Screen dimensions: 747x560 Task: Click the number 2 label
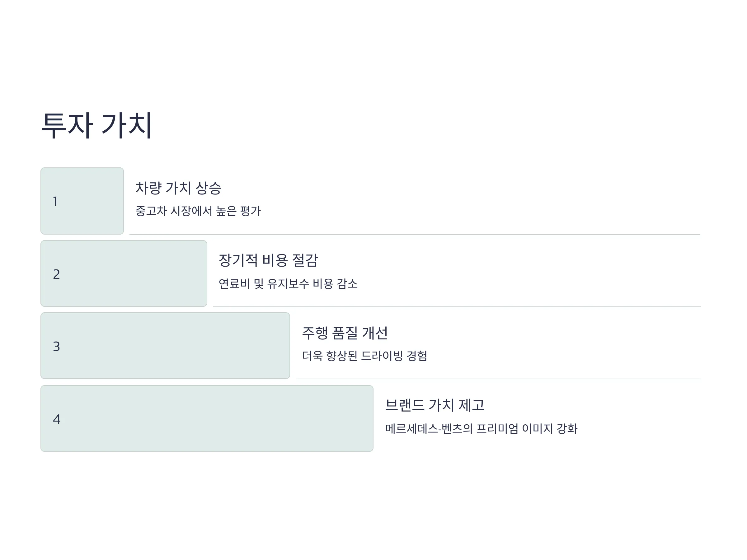(56, 274)
